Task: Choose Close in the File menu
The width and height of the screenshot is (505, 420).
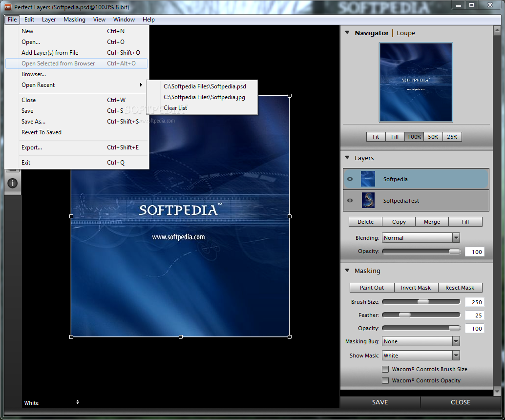Action: 77,100
